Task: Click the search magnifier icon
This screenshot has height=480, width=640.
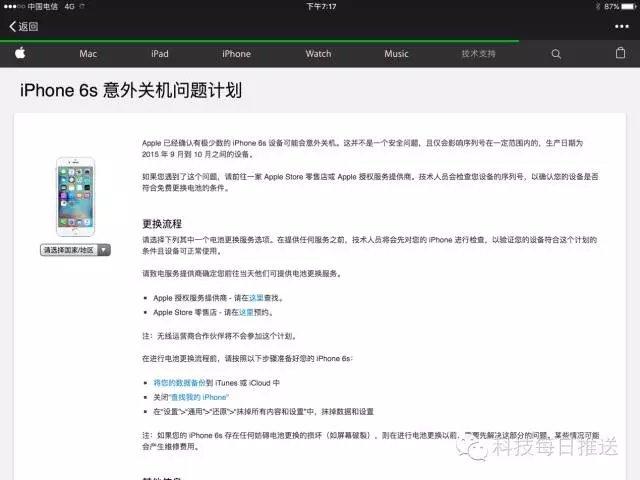Action: click(556, 54)
